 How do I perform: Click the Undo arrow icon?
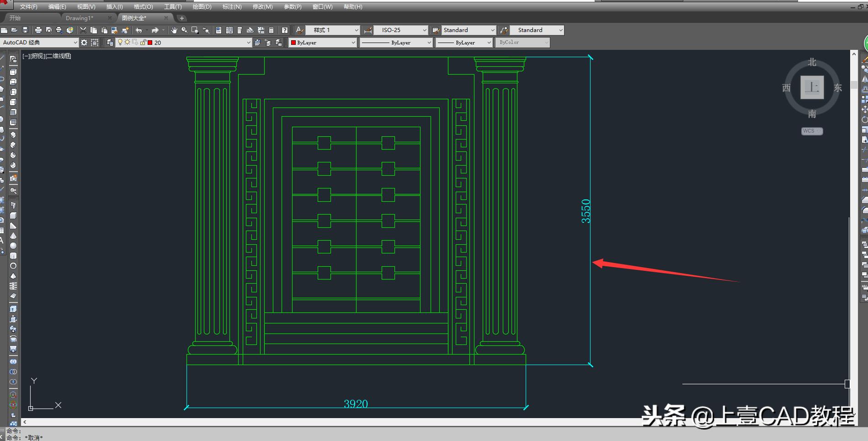[x=139, y=30]
